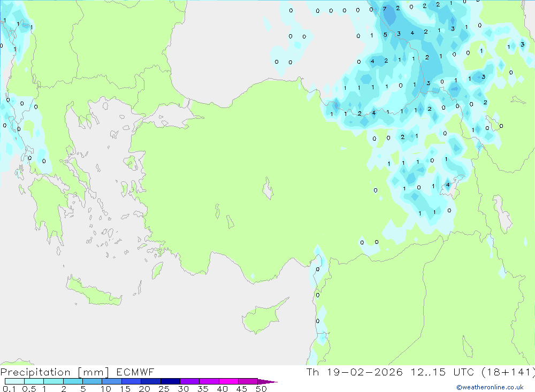Click the 'Th 19-02-2026' date text
The height and width of the screenshot is (392, 535).
click(x=355, y=372)
